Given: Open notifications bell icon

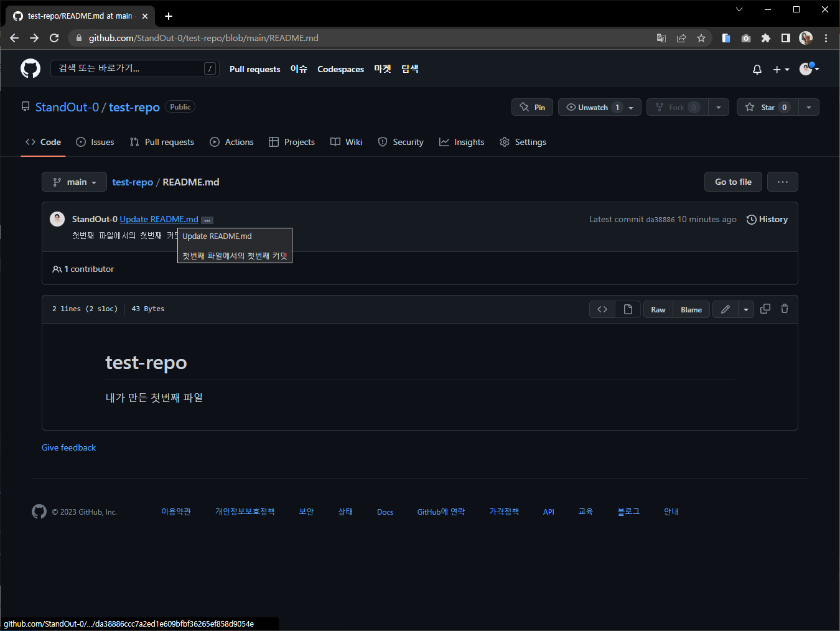Looking at the screenshot, I should (757, 69).
